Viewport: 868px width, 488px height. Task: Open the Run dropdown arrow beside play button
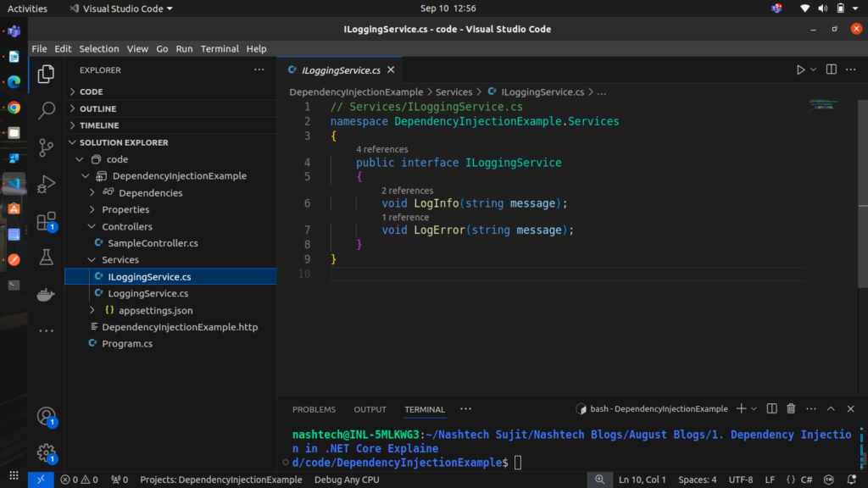[814, 69]
